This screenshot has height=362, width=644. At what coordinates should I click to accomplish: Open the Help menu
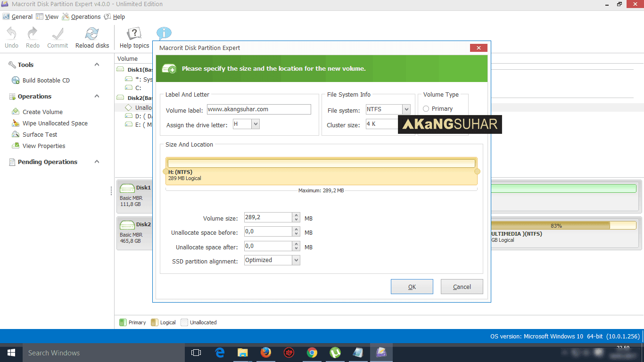115,16
